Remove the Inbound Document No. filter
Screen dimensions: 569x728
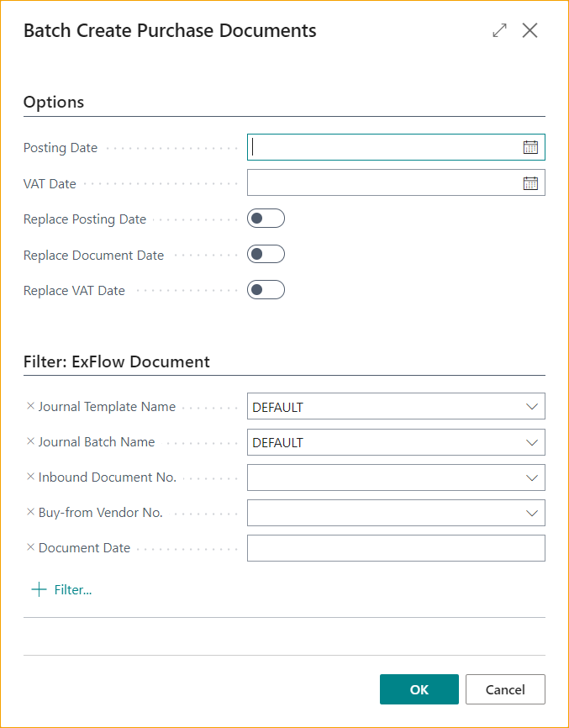coord(30,477)
